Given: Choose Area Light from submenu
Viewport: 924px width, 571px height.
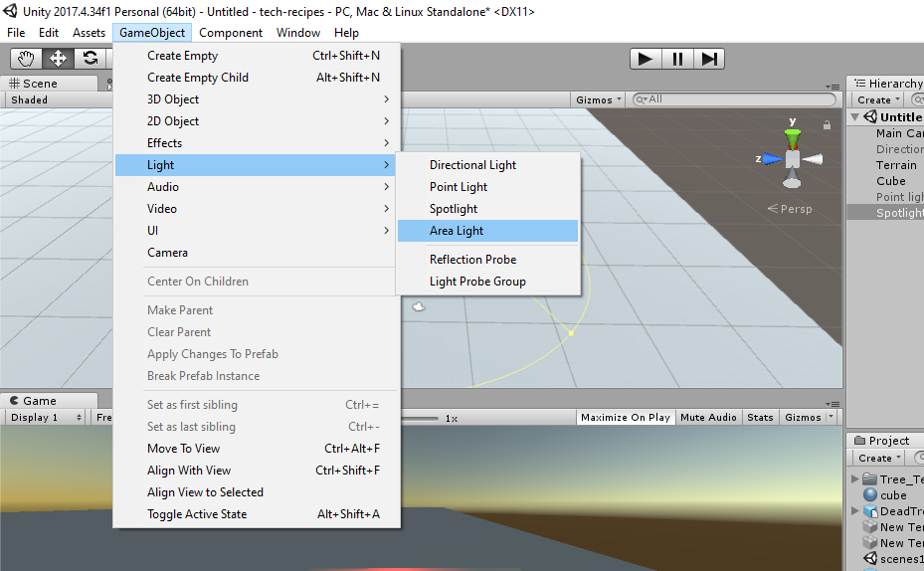Looking at the screenshot, I should [488, 231].
